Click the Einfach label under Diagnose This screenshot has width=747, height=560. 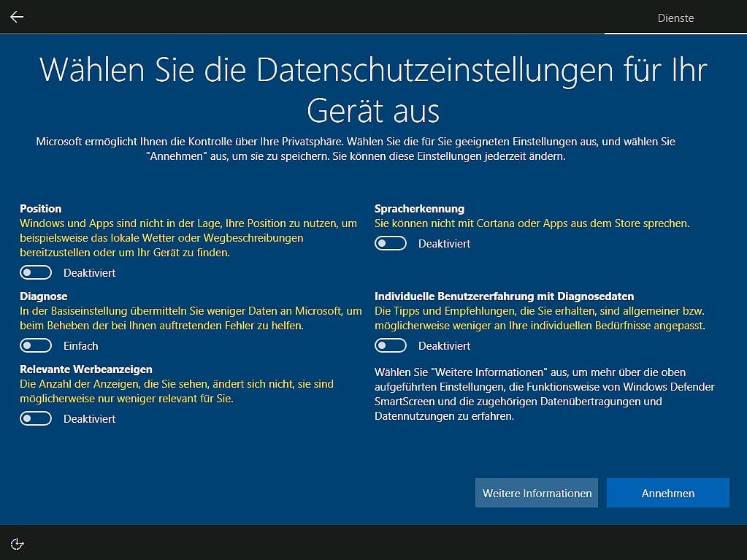[x=81, y=346]
